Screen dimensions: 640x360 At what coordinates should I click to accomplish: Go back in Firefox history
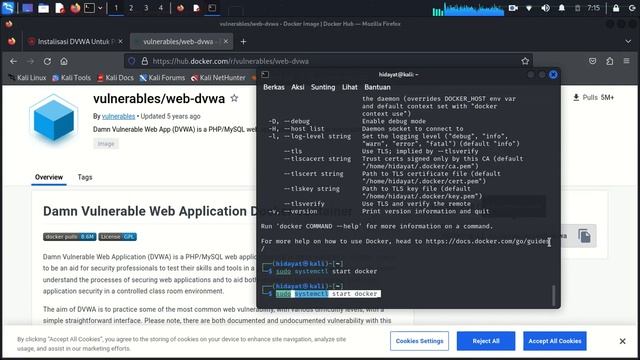13,61
